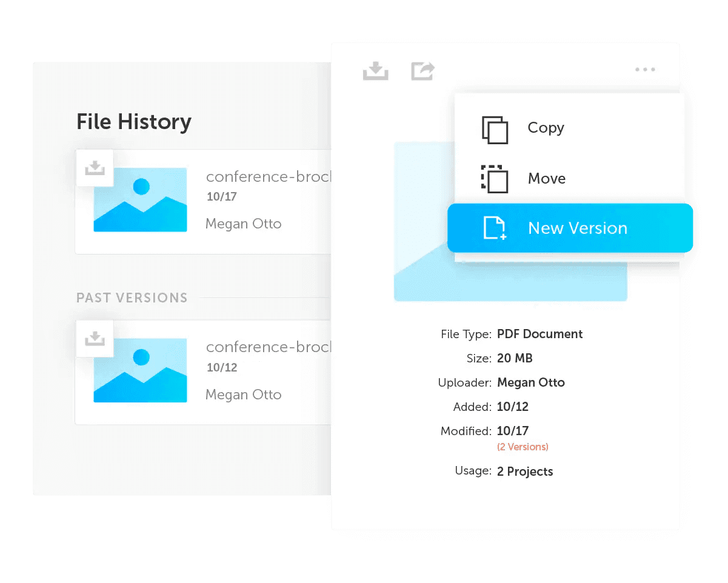This screenshot has width=728, height=583.
Task: Download the 10/17 version from its card
Action: click(95, 168)
